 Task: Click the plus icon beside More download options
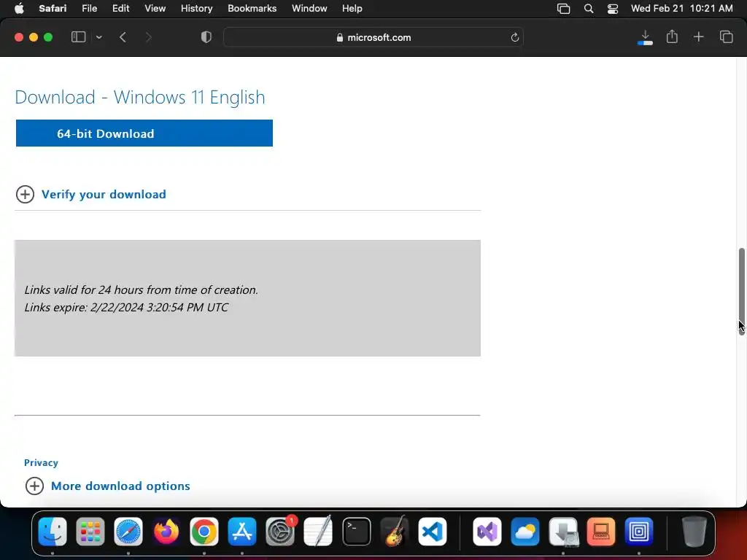[x=34, y=486]
